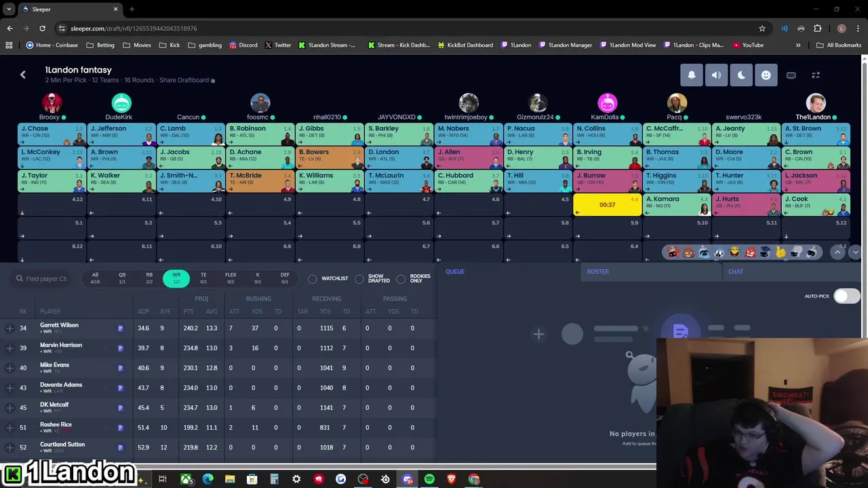Open browser extensions puzzle icon
Screen dimensions: 868x488
click(x=817, y=28)
